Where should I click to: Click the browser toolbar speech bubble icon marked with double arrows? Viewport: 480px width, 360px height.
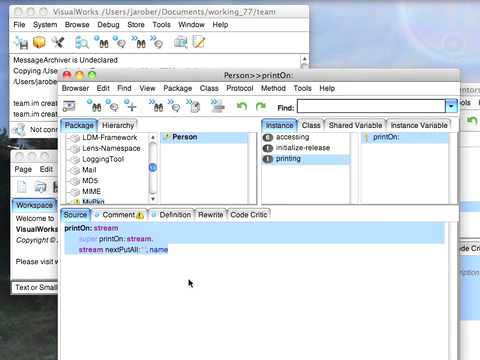(174, 105)
